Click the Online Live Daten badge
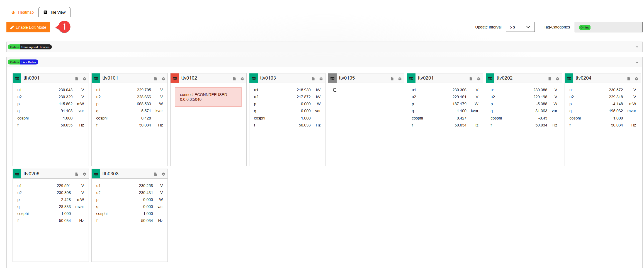644x268 pixels. tap(23, 62)
